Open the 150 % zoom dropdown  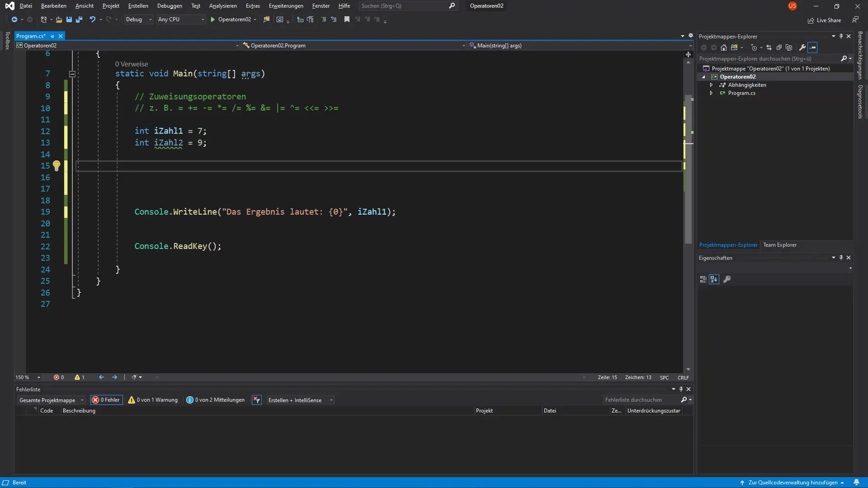(x=28, y=377)
